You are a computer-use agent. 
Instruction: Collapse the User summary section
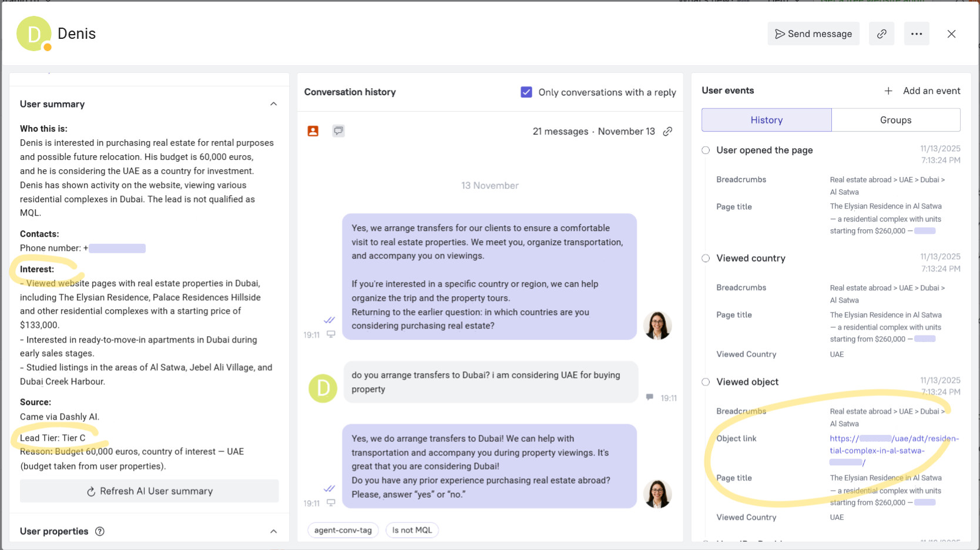[273, 103]
